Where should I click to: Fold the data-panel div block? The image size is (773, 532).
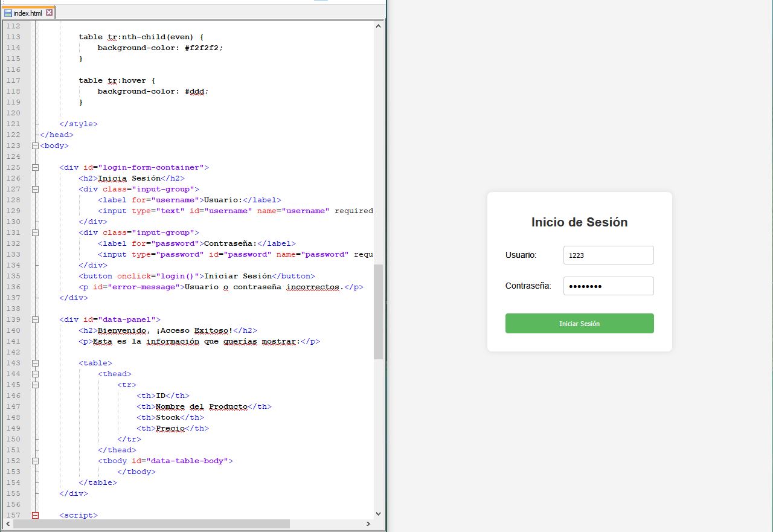35,319
